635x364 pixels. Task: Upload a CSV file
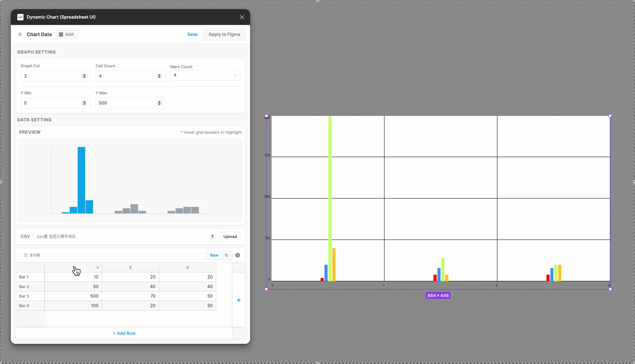(230, 236)
